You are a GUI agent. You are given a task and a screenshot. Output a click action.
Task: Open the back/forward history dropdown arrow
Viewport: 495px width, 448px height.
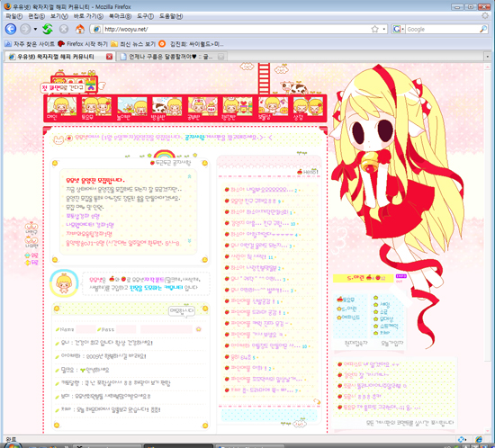[x=35, y=29]
